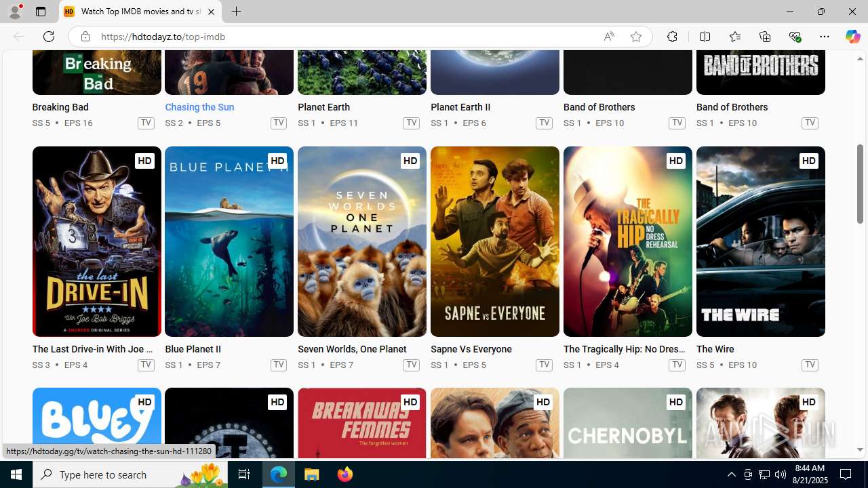Screen dimensions: 868x488
Task: Click "SS 5 • EPS 10" under The Wire
Action: click(x=726, y=365)
